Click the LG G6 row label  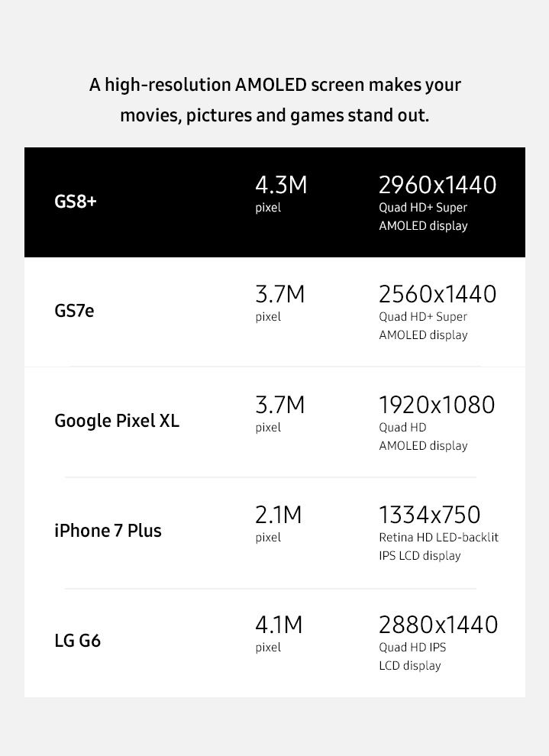click(x=78, y=641)
